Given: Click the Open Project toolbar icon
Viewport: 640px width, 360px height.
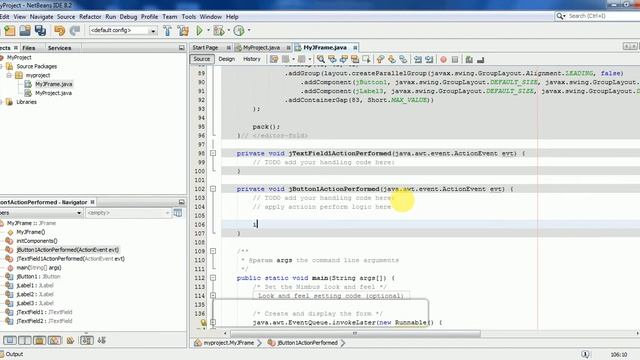Looking at the screenshot, I should pos(25,31).
